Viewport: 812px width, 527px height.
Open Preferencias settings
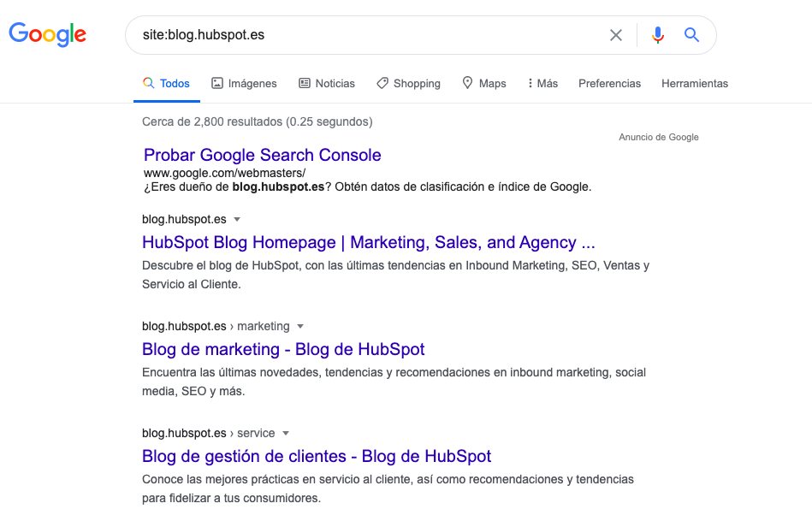click(x=609, y=83)
